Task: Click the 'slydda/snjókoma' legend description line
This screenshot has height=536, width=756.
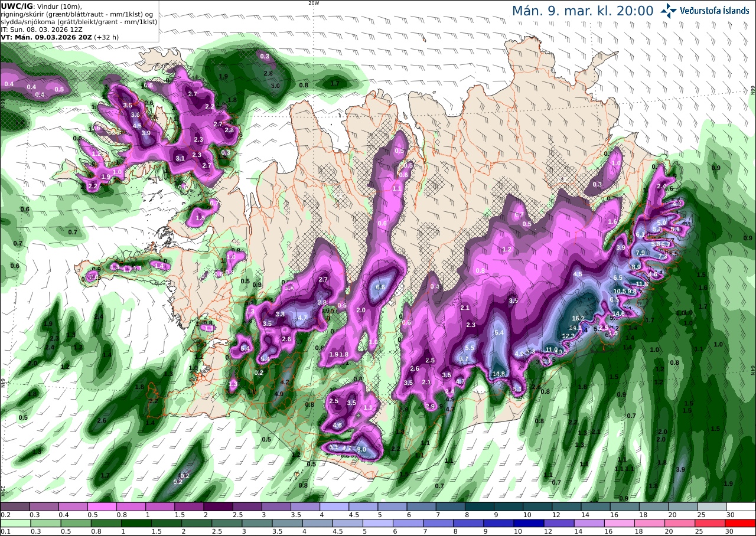Action: pos(79,21)
